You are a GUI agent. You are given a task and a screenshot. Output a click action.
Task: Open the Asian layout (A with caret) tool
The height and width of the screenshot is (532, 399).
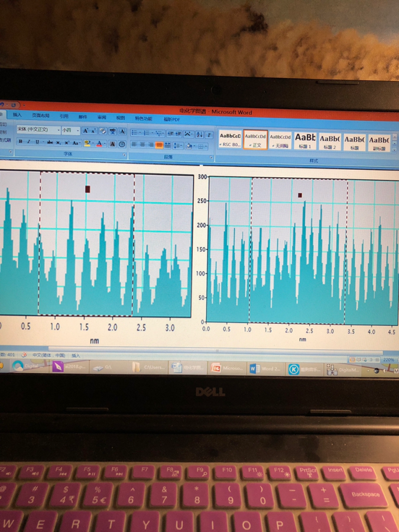[x=189, y=134]
